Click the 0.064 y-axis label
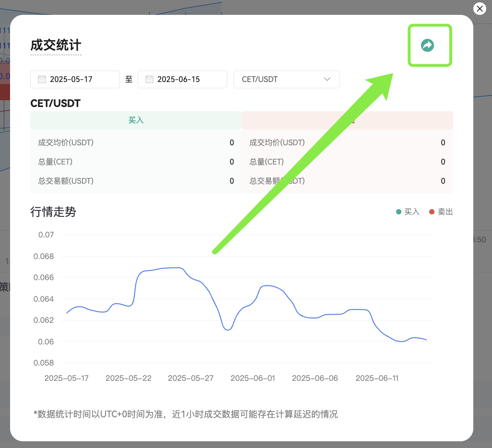This screenshot has width=492, height=448. pyautogui.click(x=44, y=299)
